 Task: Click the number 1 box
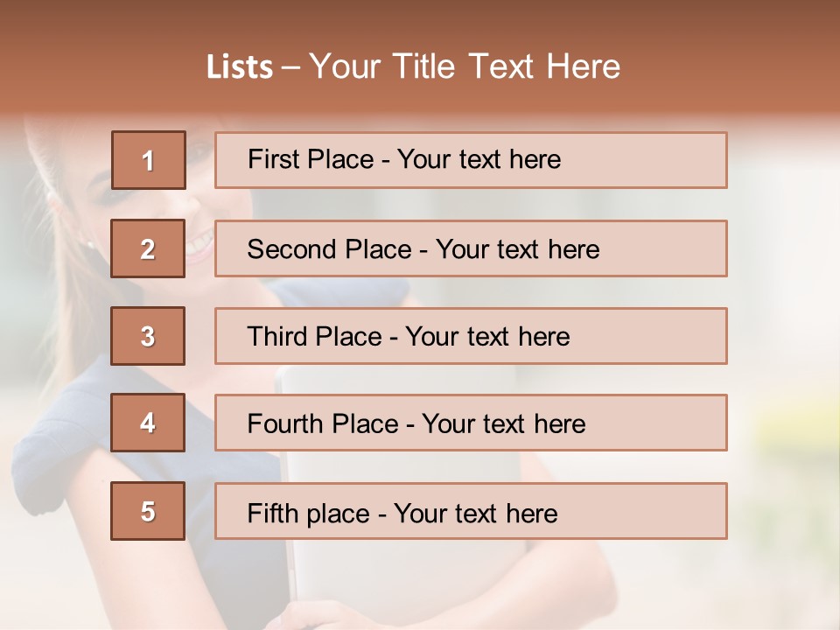point(149,160)
